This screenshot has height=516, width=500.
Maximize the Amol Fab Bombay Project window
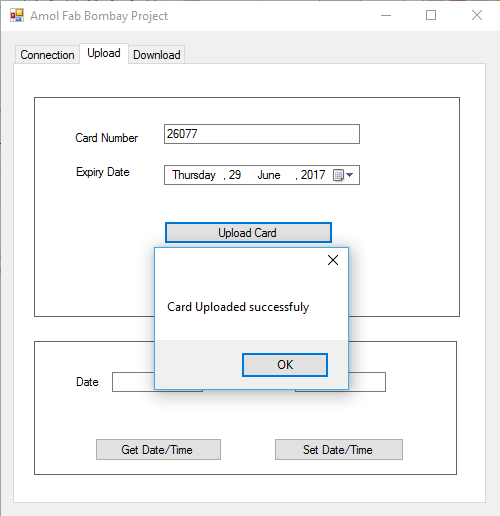tap(431, 15)
